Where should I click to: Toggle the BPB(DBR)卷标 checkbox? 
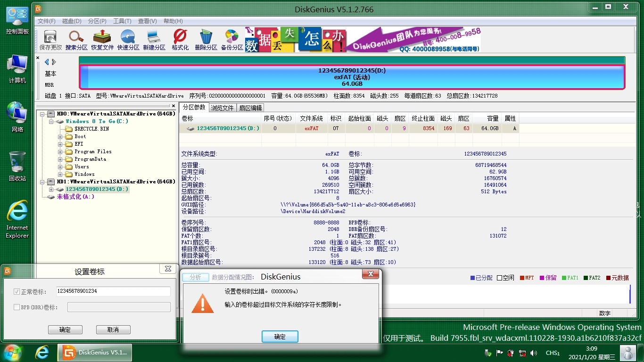17,307
